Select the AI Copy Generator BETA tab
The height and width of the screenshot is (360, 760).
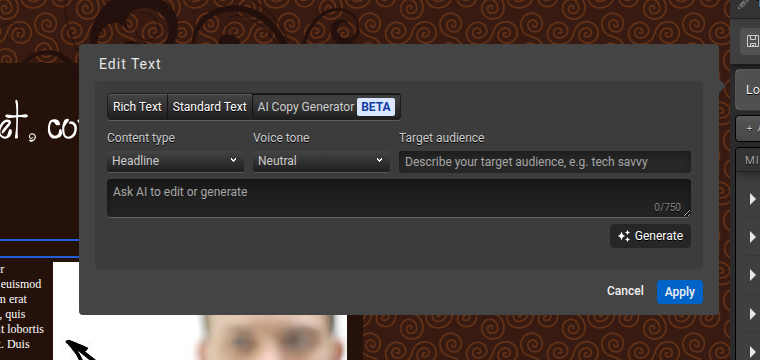tap(326, 107)
